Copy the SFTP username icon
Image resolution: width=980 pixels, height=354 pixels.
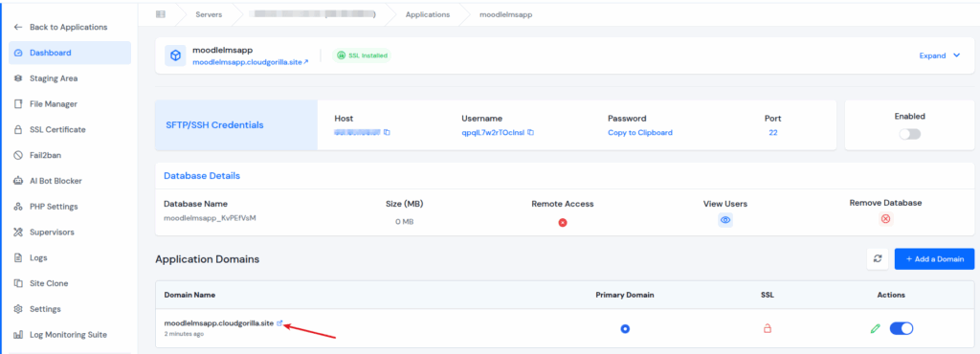click(x=530, y=132)
